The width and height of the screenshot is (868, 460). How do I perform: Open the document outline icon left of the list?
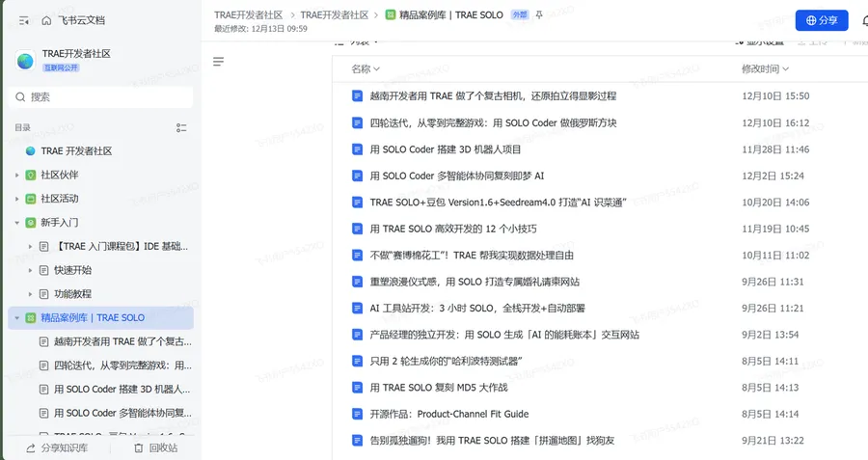click(x=219, y=62)
